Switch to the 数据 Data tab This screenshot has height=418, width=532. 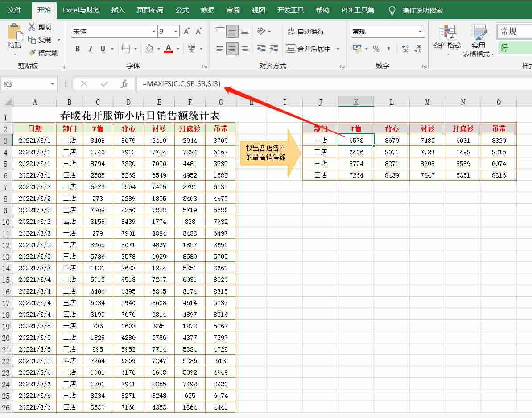pyautogui.click(x=207, y=10)
